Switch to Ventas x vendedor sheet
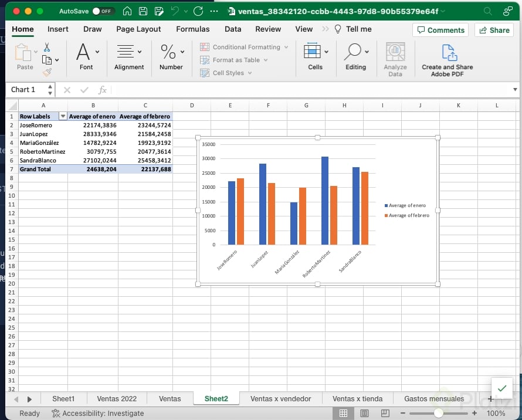This screenshot has height=420, width=522. tap(280, 399)
